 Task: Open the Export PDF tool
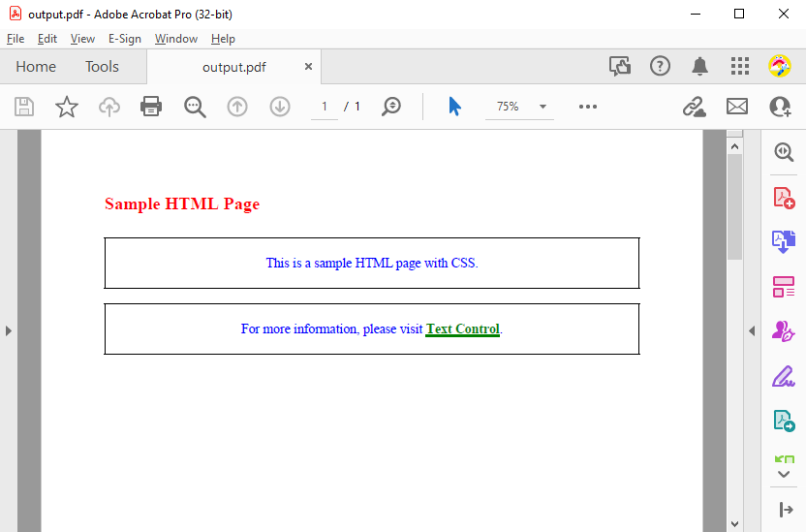point(784,241)
